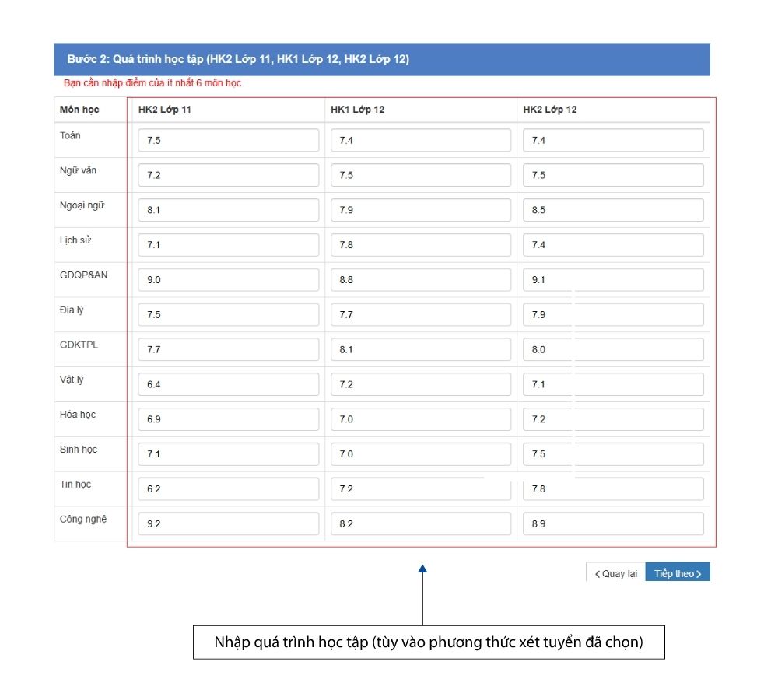Select the Toán HK2 Lớp 12 score input

(x=613, y=141)
